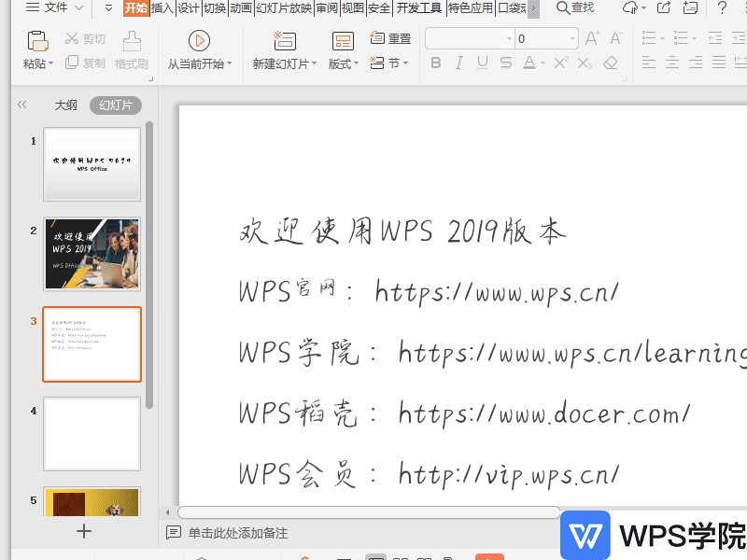This screenshot has height=560, width=747.
Task: Switch to the Home (开始) tab
Action: click(x=135, y=8)
